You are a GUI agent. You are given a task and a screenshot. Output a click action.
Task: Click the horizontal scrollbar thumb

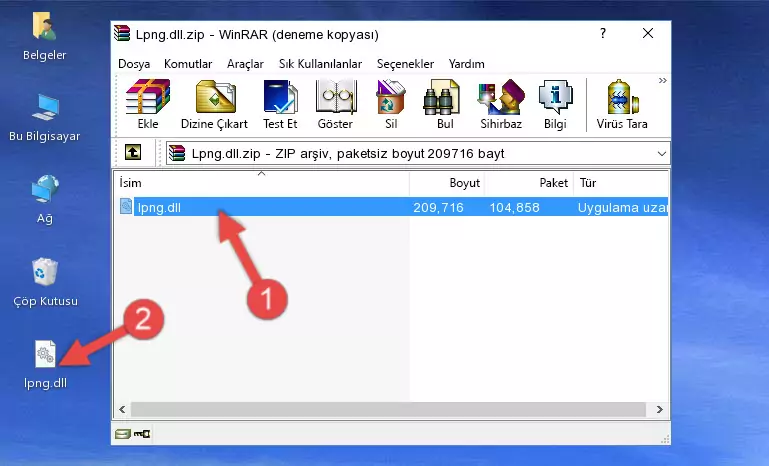click(388, 409)
